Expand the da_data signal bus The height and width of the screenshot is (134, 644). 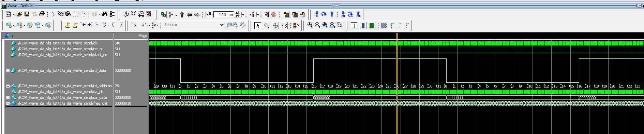(x=8, y=98)
